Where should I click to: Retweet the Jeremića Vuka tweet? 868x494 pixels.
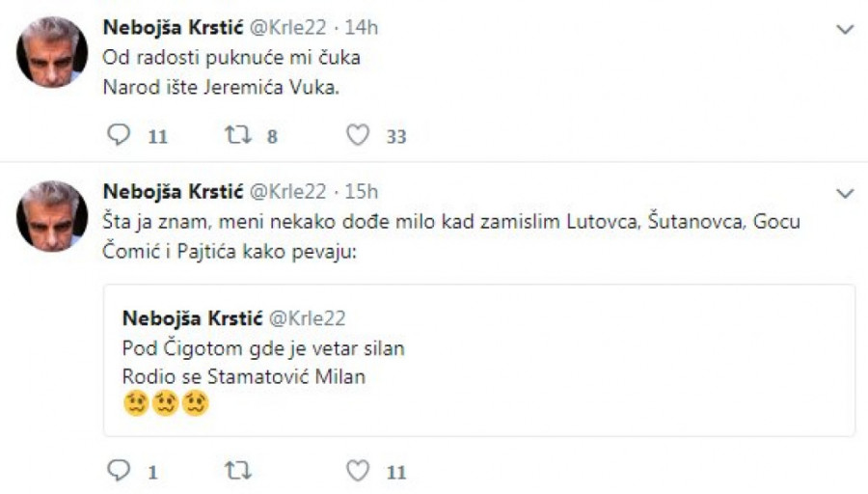coord(236,136)
